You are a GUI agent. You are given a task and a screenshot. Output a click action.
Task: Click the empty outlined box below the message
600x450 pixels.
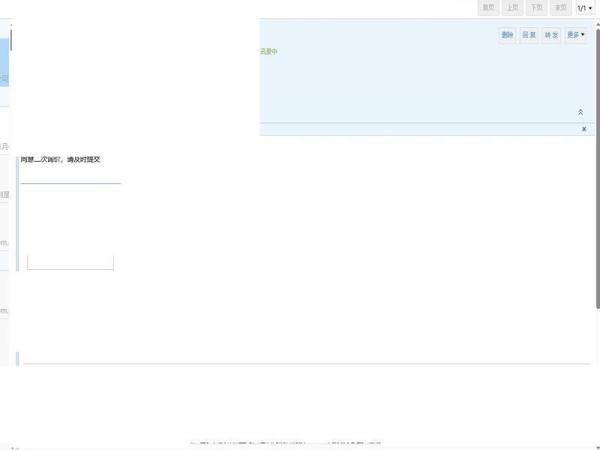[70, 262]
